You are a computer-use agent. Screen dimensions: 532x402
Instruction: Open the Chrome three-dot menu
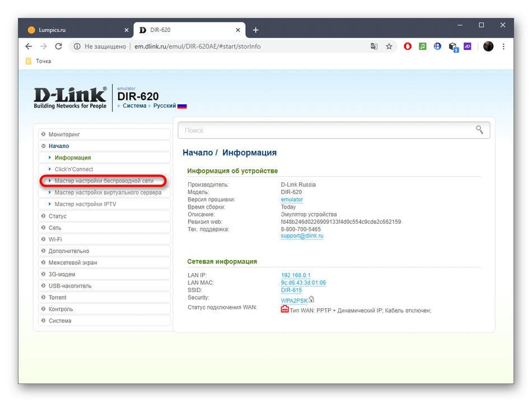point(503,47)
